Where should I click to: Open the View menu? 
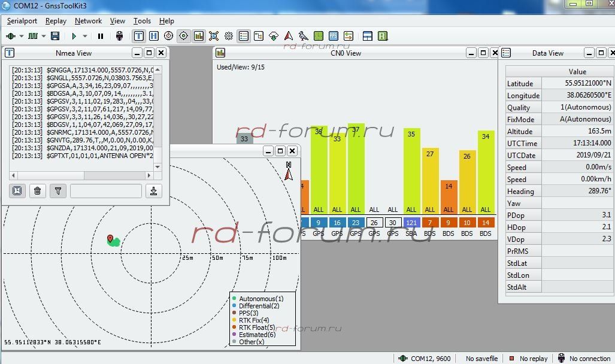[x=117, y=21]
